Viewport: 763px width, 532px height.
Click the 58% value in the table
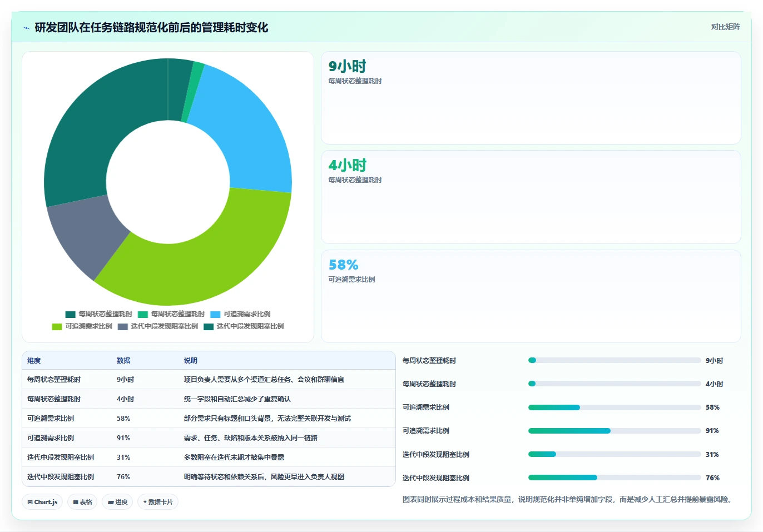[123, 419]
